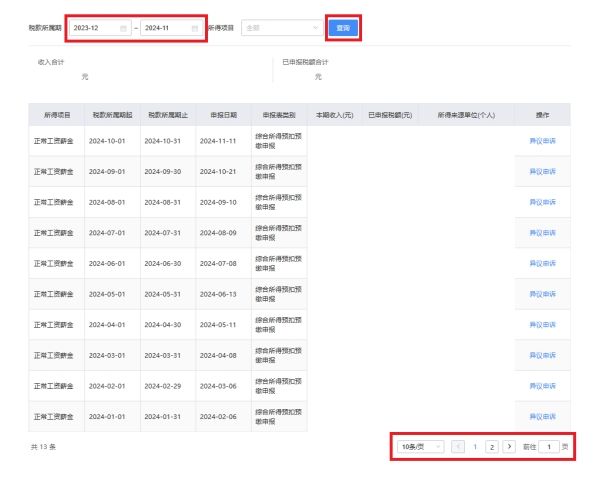606x480 pixels.
Task: Open the 所得项目 dropdown
Action: click(281, 28)
